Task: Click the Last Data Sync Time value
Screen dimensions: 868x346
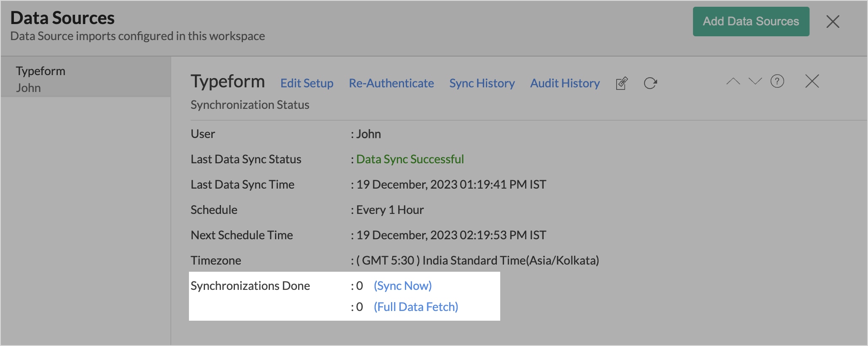Action: pyautogui.click(x=451, y=184)
